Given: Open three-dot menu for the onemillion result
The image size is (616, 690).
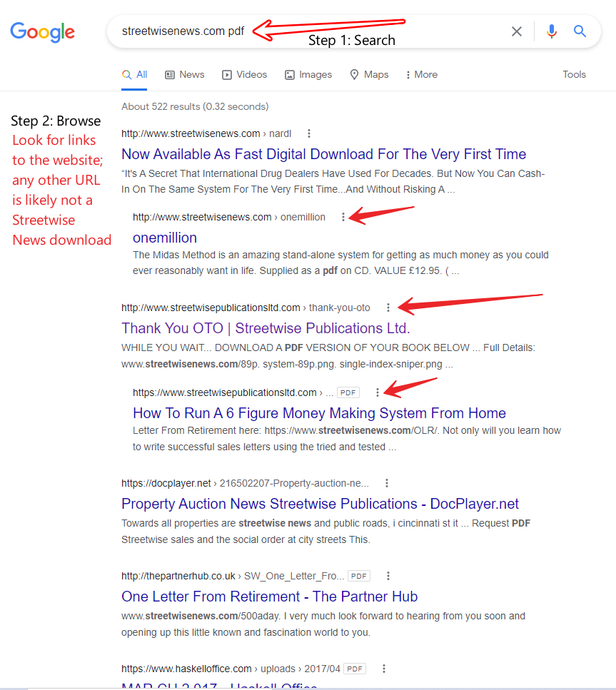Looking at the screenshot, I should (343, 217).
